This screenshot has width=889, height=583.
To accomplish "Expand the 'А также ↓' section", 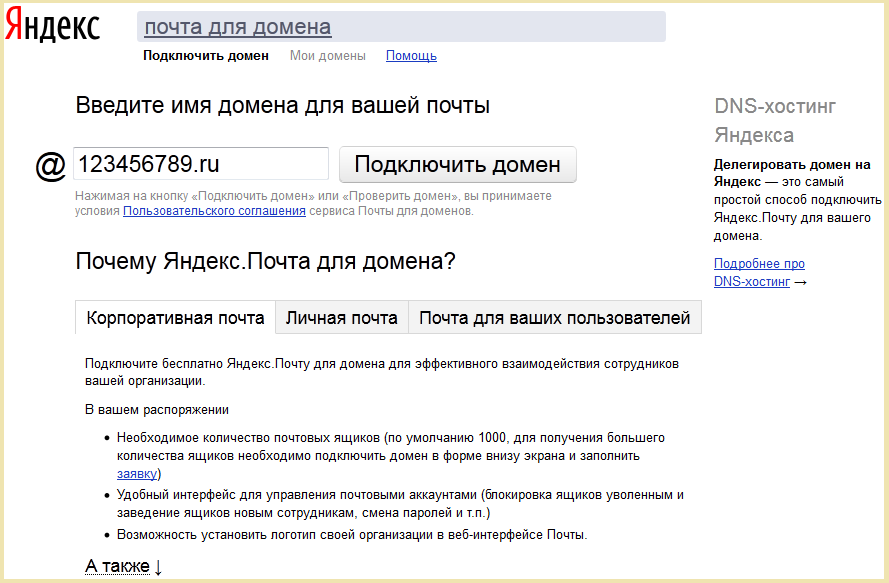I will [124, 566].
